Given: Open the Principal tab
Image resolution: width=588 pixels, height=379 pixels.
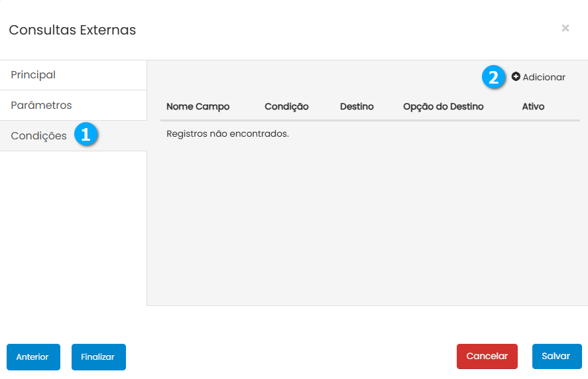Looking at the screenshot, I should (x=33, y=75).
